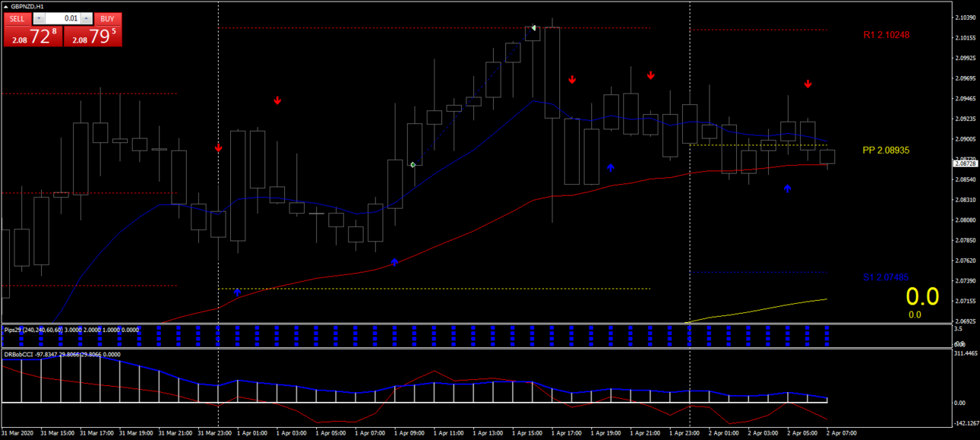Focus the 0.01 volume input field
Screen dimensions: 980x440
[x=63, y=18]
